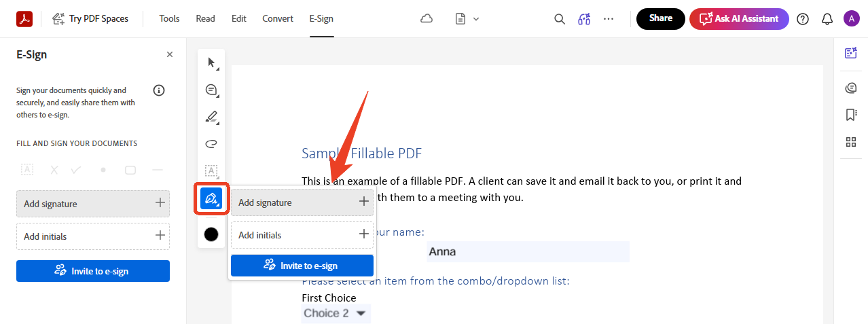Open the more options ellipsis menu
868x324 pixels.
[x=609, y=18]
